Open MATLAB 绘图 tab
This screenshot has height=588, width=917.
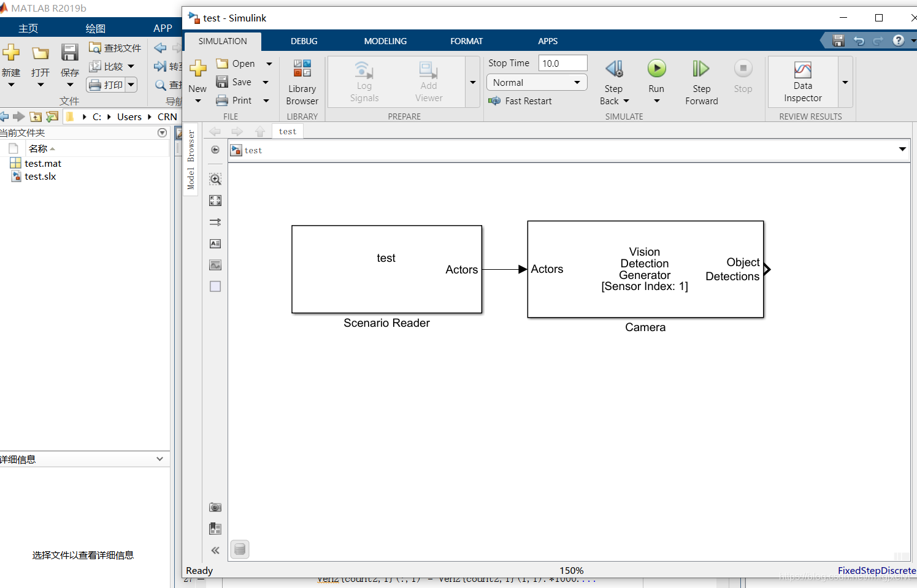click(96, 28)
